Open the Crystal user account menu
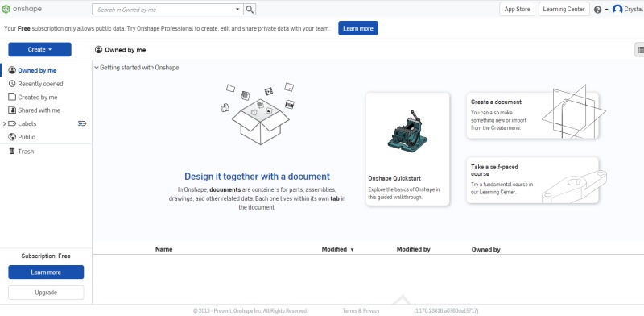This screenshot has height=316, width=644. [x=628, y=9]
